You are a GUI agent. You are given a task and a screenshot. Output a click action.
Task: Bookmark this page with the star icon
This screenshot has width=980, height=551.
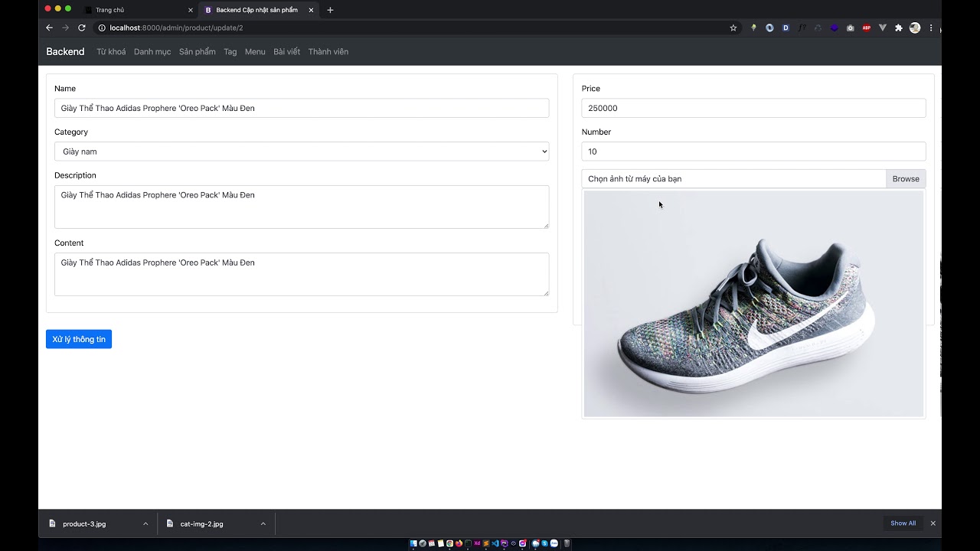[733, 28]
